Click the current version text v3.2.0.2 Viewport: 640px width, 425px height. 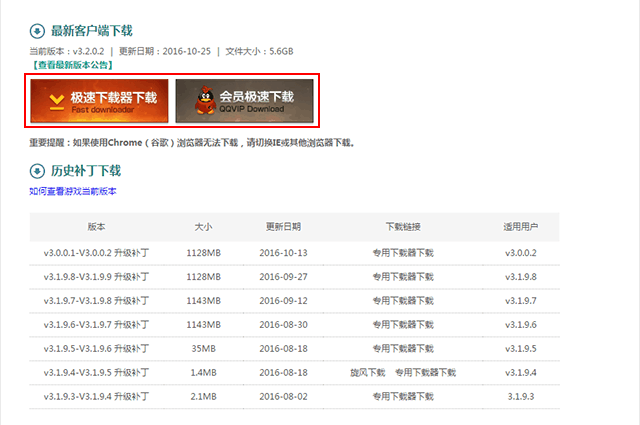pyautogui.click(x=88, y=51)
